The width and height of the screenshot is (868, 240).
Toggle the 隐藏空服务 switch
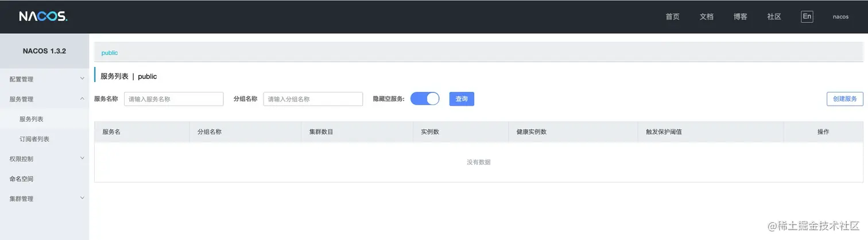(x=425, y=99)
